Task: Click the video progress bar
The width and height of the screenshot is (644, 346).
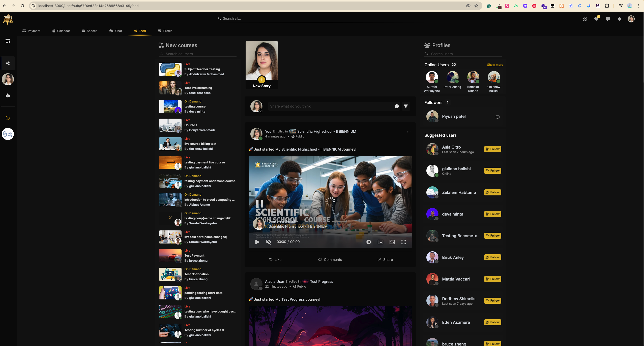Action: (x=330, y=234)
